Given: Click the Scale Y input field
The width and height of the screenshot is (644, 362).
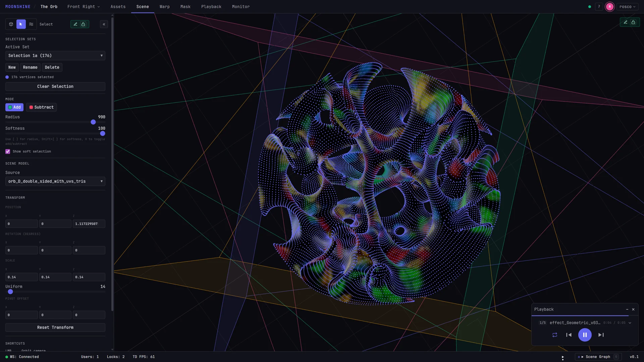Looking at the screenshot, I should pyautogui.click(x=55, y=277).
